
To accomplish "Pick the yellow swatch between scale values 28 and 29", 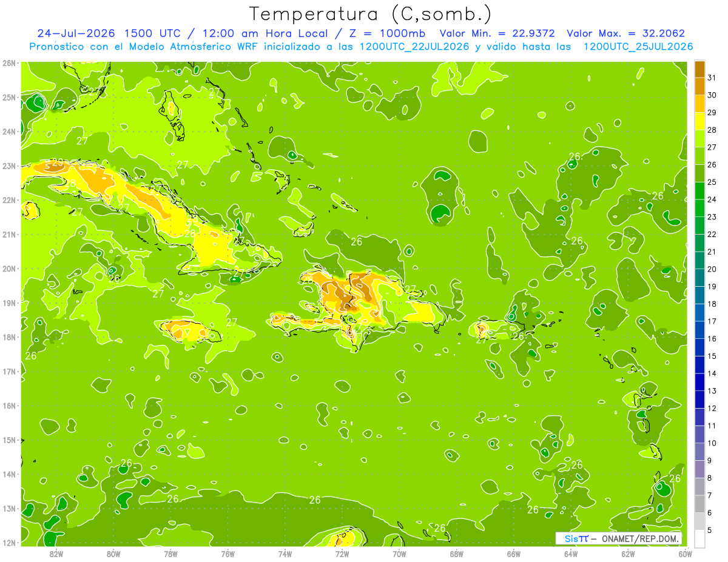I will [x=699, y=122].
